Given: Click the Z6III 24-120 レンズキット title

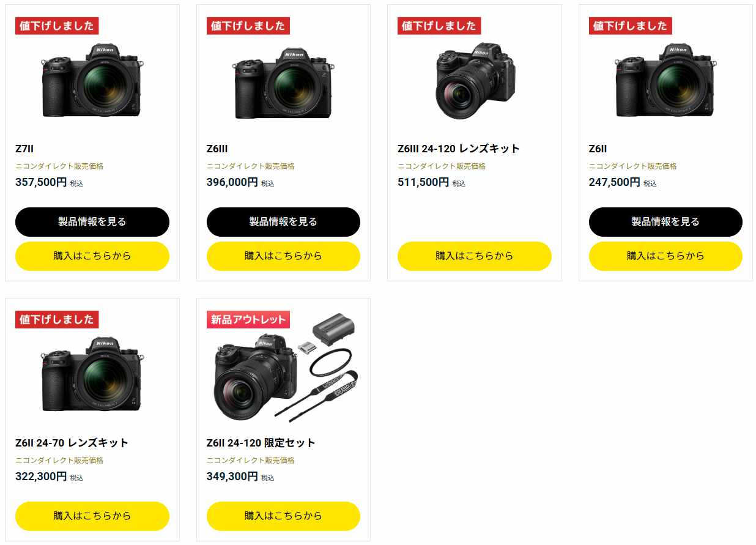Looking at the screenshot, I should [x=458, y=149].
